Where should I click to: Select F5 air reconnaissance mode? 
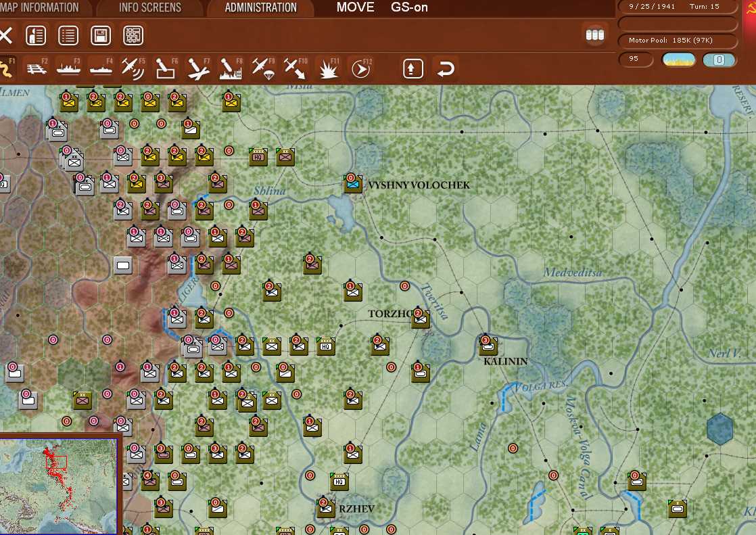tap(133, 68)
